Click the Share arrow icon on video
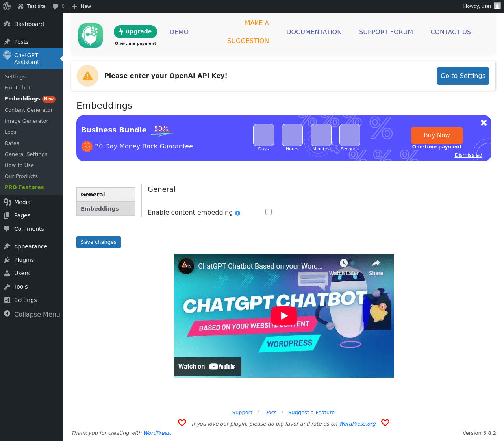Image resolution: width=504 pixels, height=441 pixels. point(376,263)
